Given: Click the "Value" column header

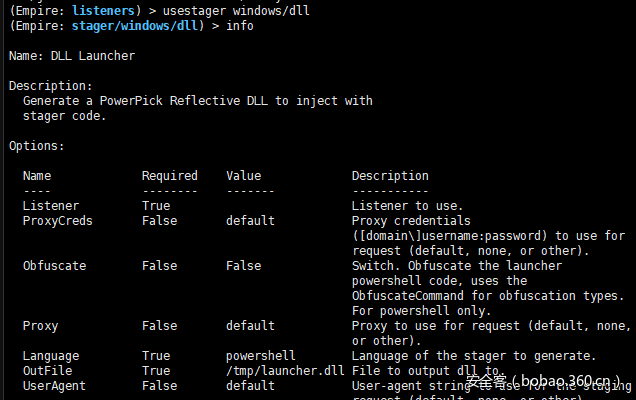Looking at the screenshot, I should click(243, 176).
